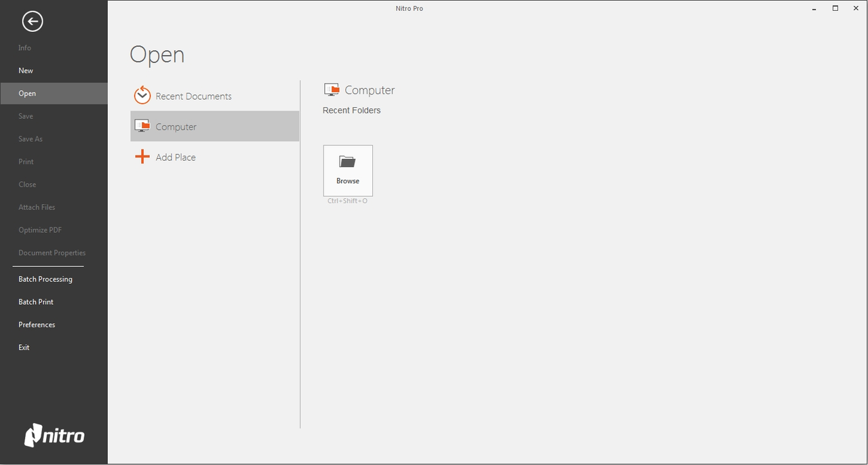Close the Nitro Pro window
868x465 pixels.
856,8
